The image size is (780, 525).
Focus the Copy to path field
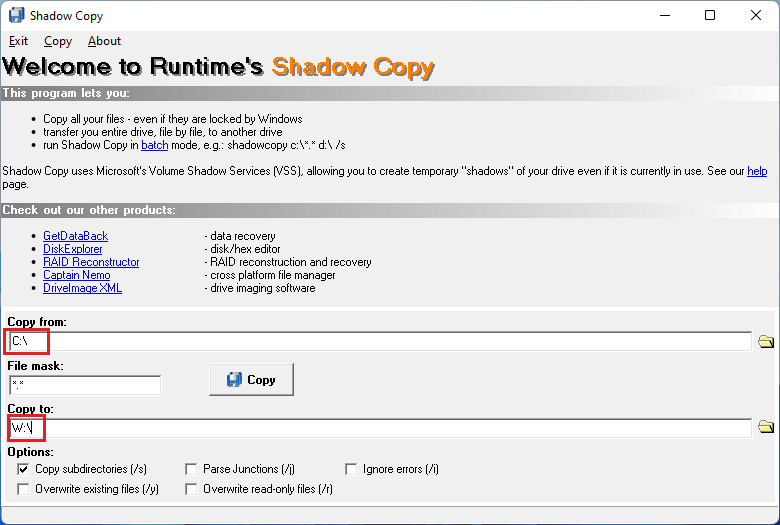[380, 428]
